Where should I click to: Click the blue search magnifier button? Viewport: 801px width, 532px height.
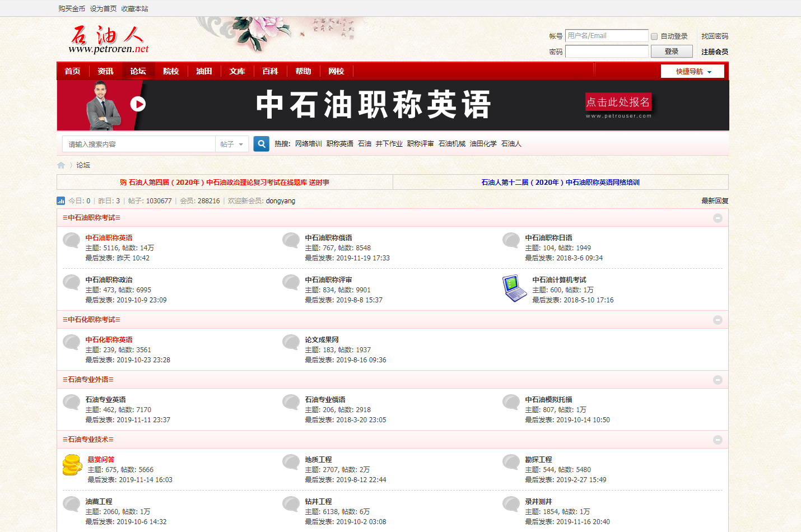point(261,144)
